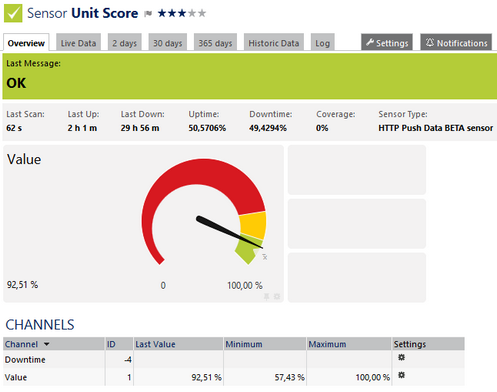
Task: Click the gear icon on the Value gauge
Action: pos(277,296)
